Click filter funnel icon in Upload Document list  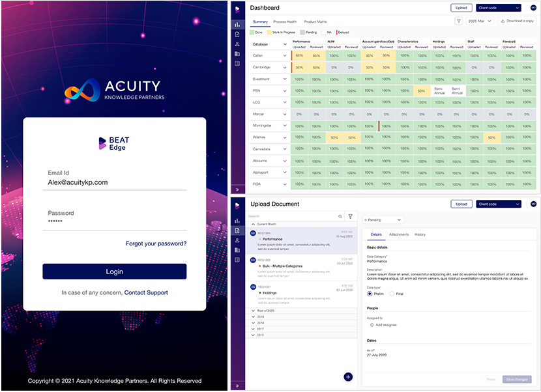pos(351,216)
